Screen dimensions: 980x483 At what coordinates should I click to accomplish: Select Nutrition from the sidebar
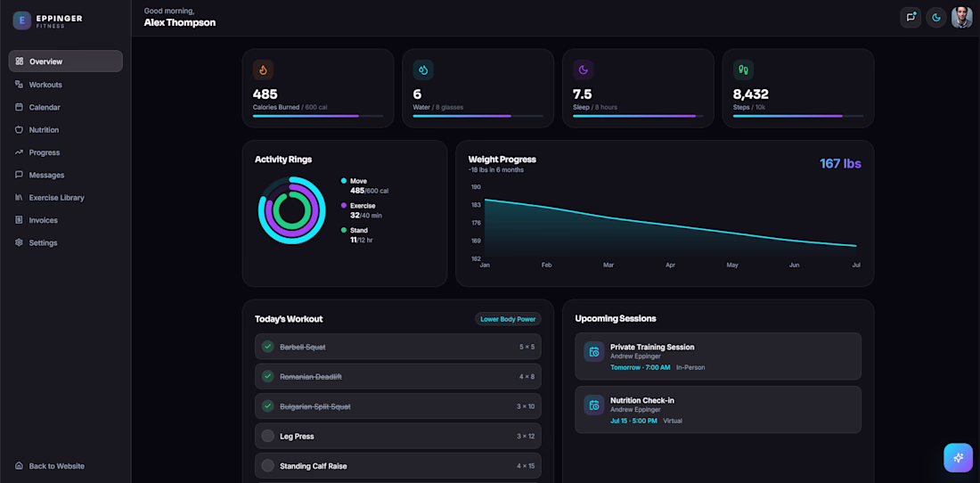(66, 129)
